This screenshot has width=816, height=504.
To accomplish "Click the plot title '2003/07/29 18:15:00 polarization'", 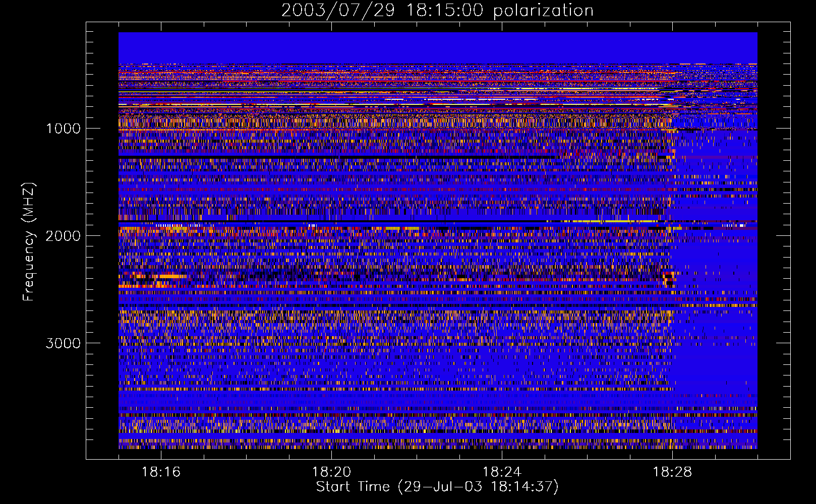I will pyautogui.click(x=437, y=11).
